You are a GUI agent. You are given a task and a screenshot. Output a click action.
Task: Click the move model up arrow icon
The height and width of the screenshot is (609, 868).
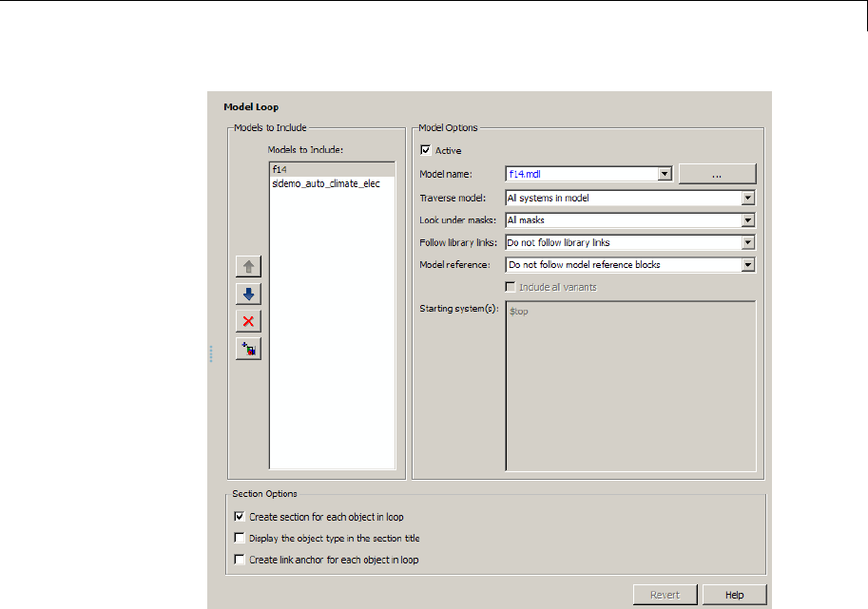(x=248, y=267)
